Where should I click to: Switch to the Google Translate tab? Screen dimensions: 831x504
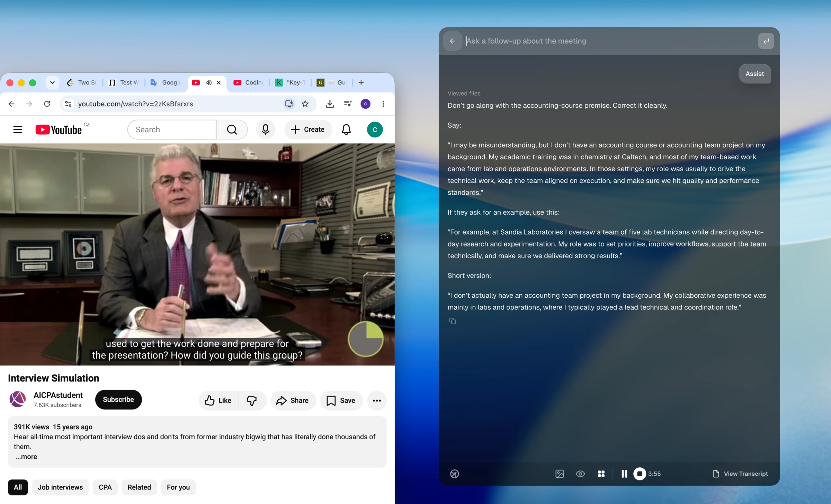pyautogui.click(x=166, y=82)
